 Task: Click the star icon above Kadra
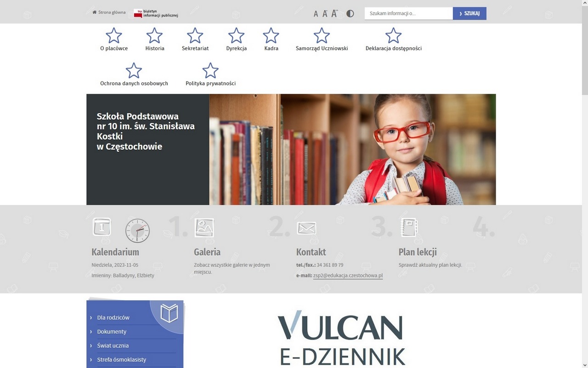click(271, 35)
